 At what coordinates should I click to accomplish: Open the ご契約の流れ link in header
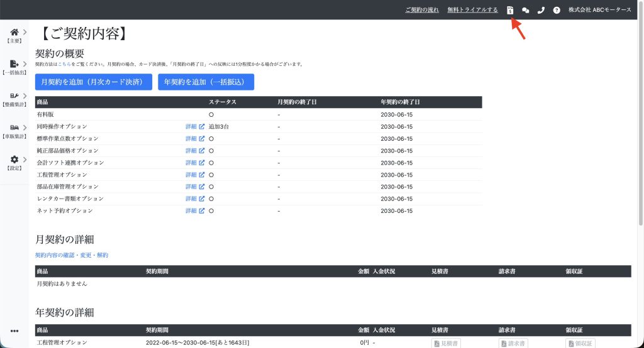423,10
